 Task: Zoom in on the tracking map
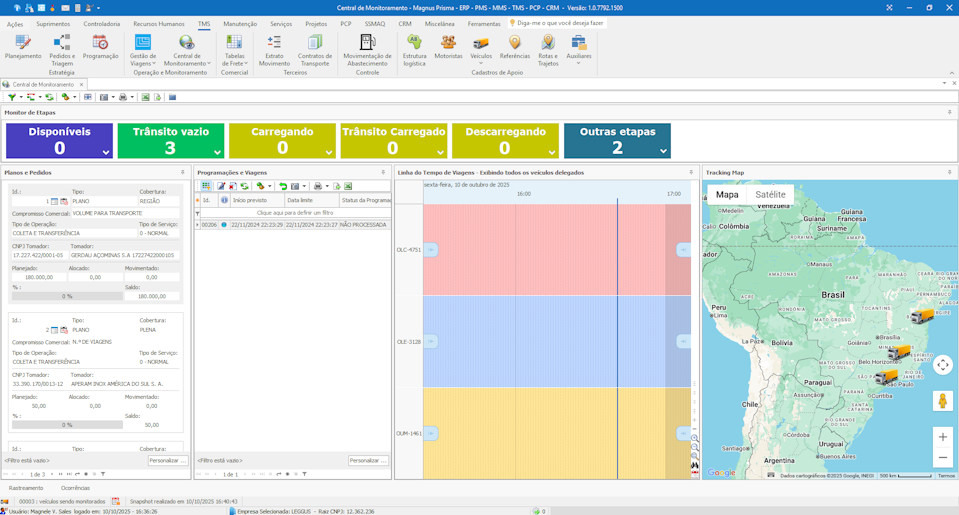coord(942,437)
